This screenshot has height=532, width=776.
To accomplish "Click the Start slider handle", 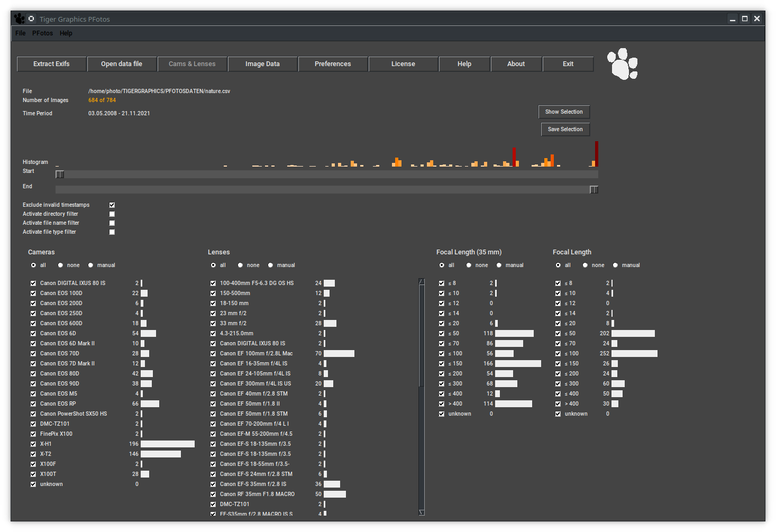I will 60,175.
